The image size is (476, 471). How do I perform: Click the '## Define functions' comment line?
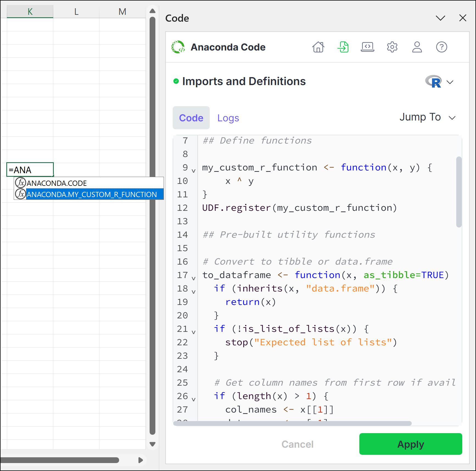click(x=257, y=141)
